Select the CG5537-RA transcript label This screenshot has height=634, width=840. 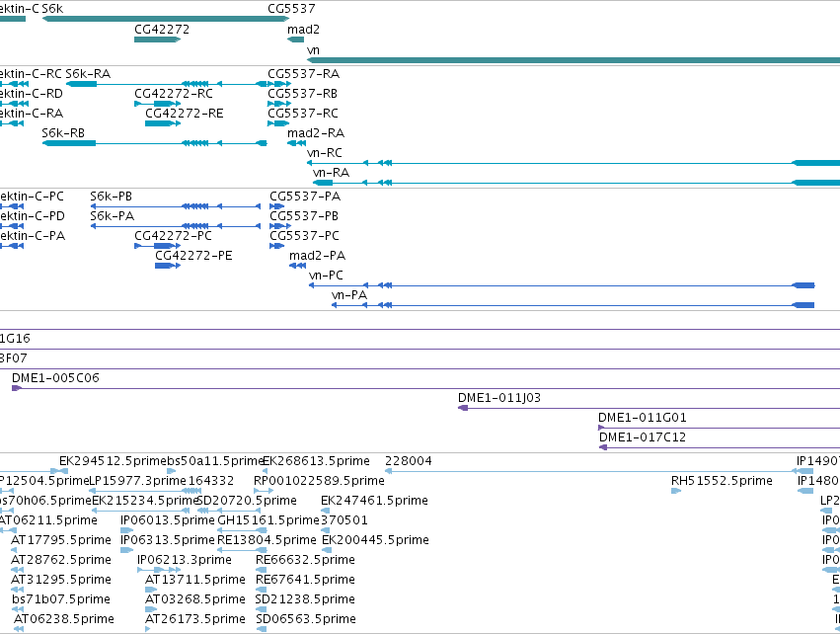(x=304, y=74)
